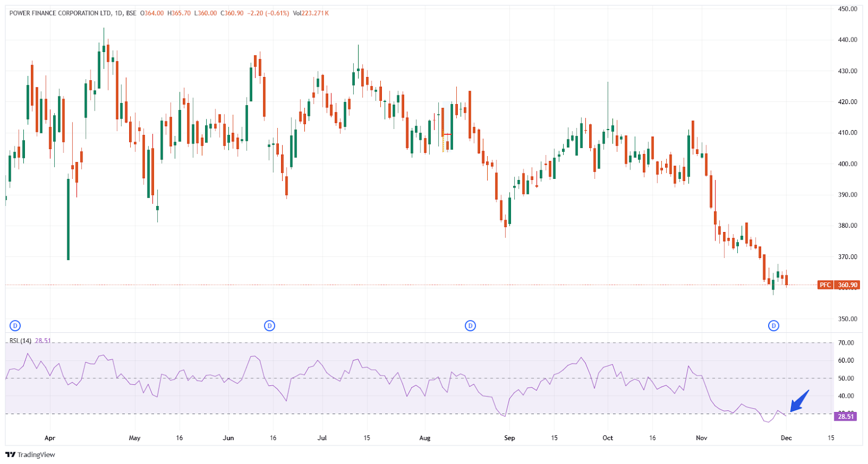Open the RSI (14) indicator legend
This screenshot has height=464, width=868.
click(21, 341)
